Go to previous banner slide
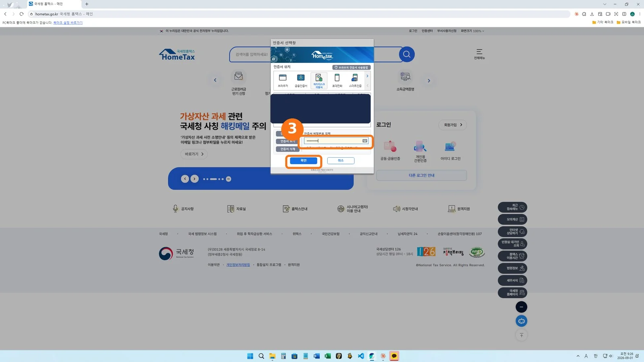Image resolution: width=644 pixels, height=362 pixels. (185, 179)
